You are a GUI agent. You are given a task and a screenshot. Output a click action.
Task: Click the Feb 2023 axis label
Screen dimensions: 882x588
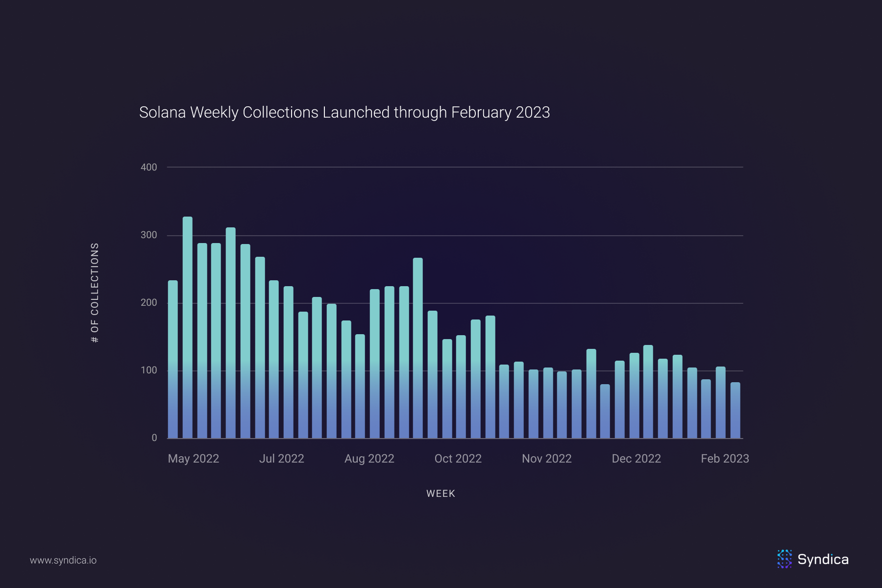pos(725,459)
